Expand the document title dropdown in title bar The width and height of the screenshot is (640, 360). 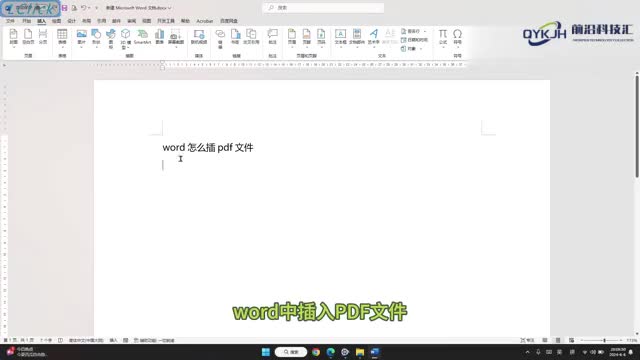pos(169,8)
